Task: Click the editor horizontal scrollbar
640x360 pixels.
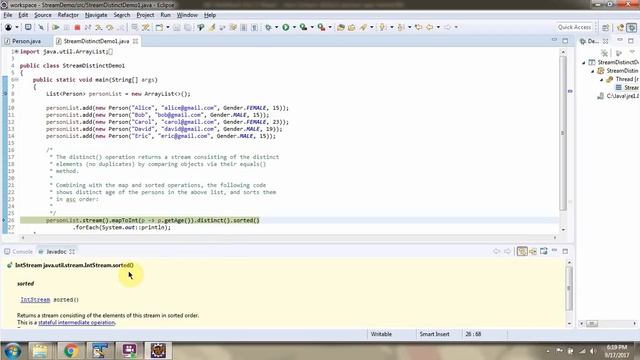Action: click(x=289, y=237)
